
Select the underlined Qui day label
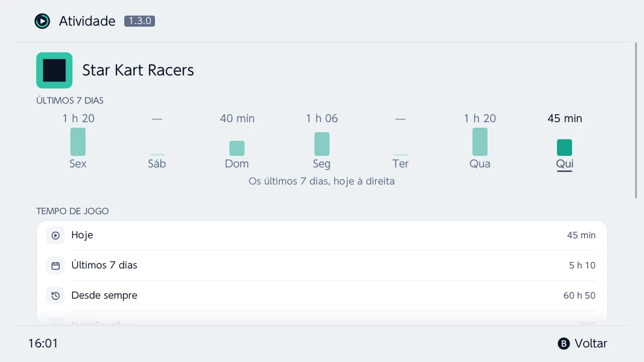tap(565, 164)
